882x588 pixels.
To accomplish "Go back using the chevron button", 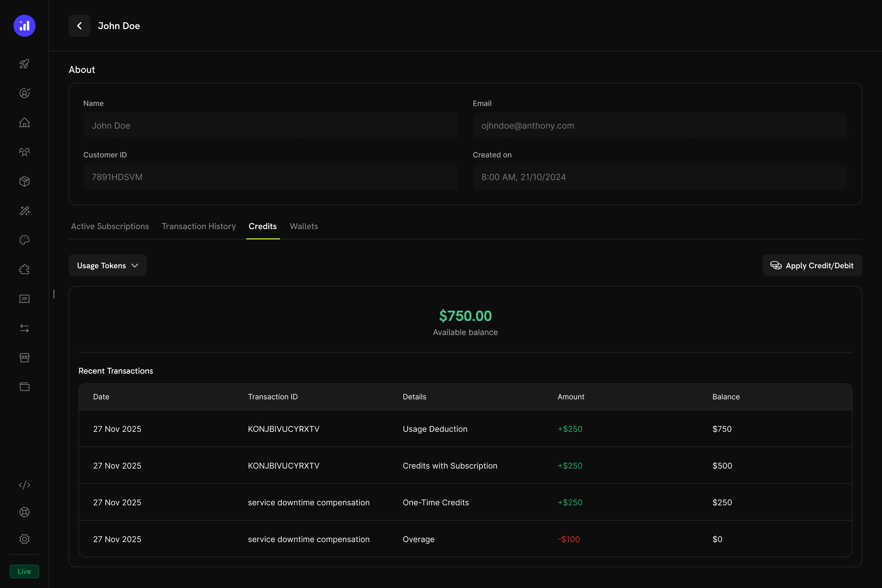I will (x=79, y=25).
